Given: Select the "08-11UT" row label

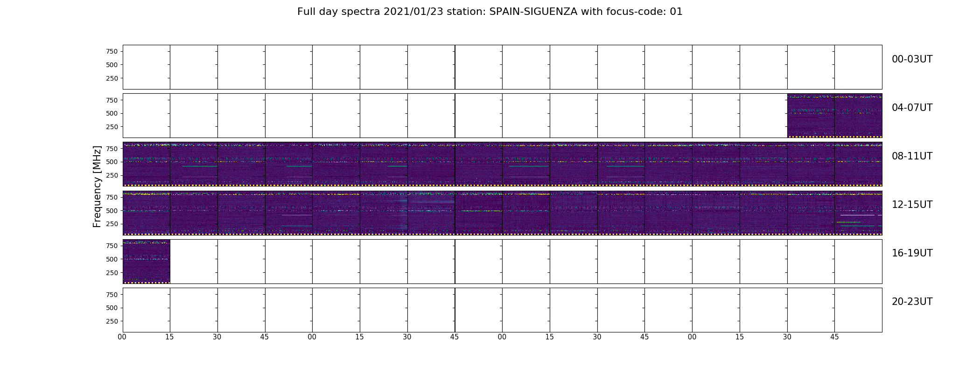Looking at the screenshot, I should (x=912, y=156).
